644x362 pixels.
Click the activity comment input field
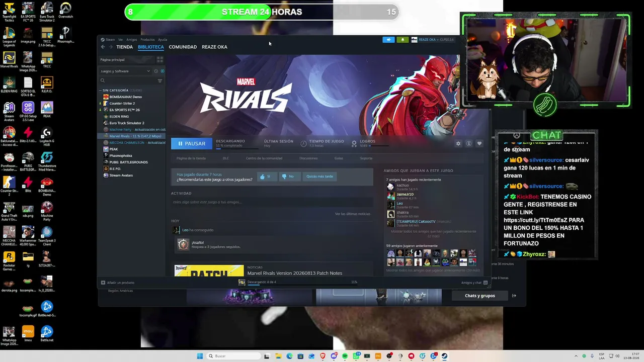(272, 202)
